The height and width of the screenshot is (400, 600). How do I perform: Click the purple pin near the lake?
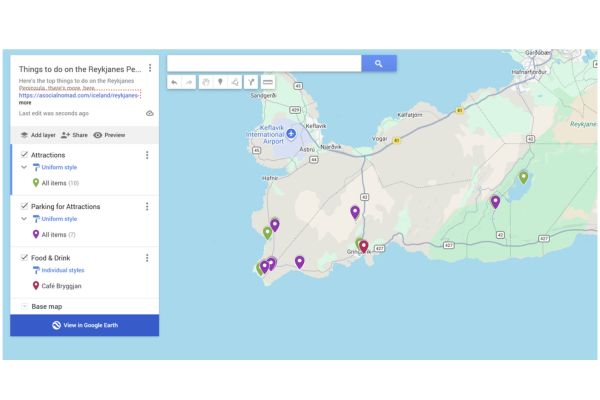point(496,201)
